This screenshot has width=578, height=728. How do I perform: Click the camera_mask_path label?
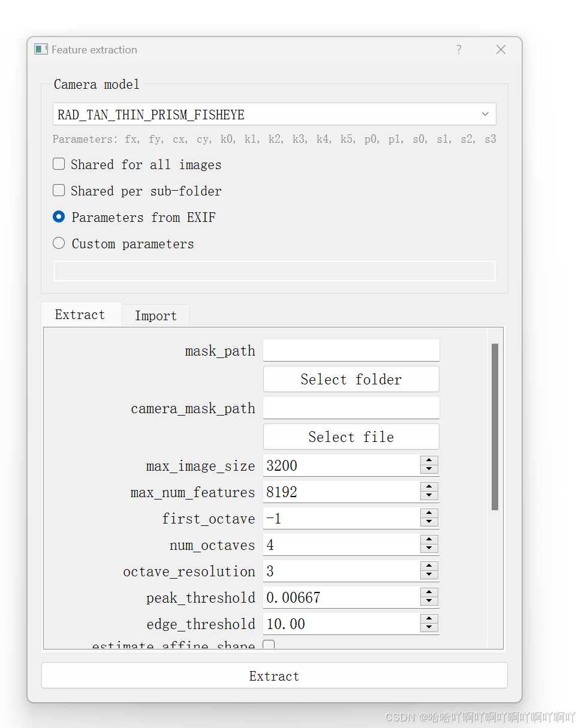coord(193,408)
